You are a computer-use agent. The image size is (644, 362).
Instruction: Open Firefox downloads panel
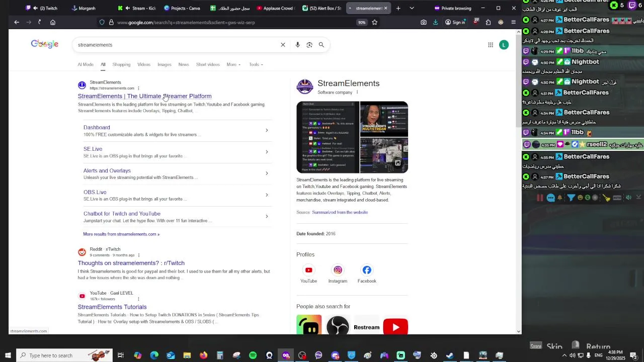pyautogui.click(x=435, y=22)
